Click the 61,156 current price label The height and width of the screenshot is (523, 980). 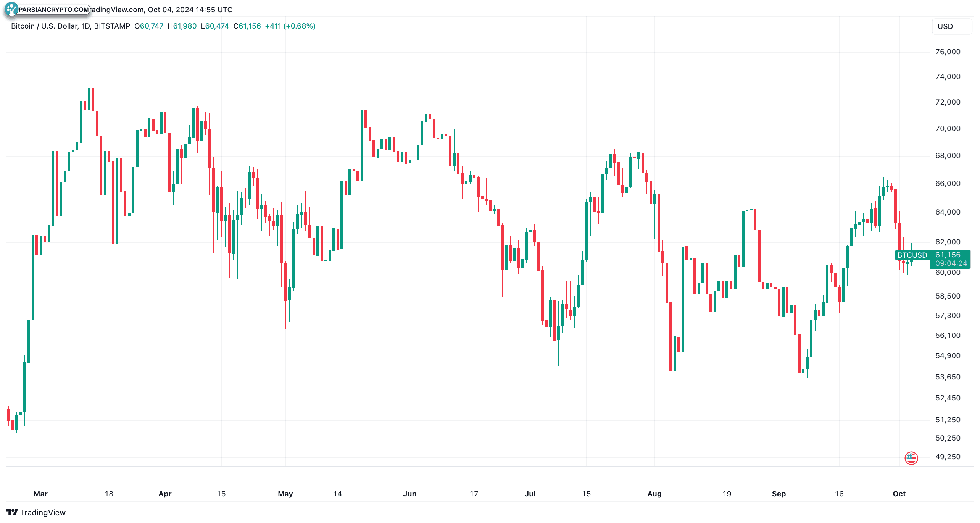pos(948,255)
